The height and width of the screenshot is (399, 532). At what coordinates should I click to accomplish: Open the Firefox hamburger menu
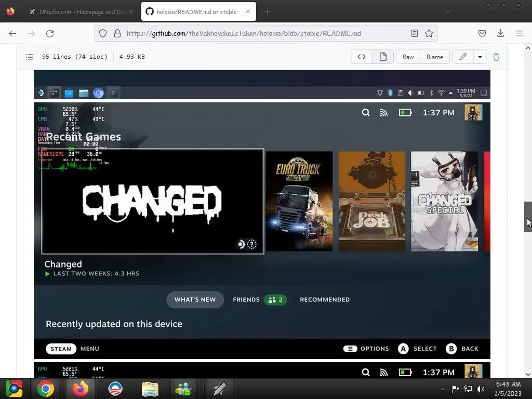click(520, 33)
